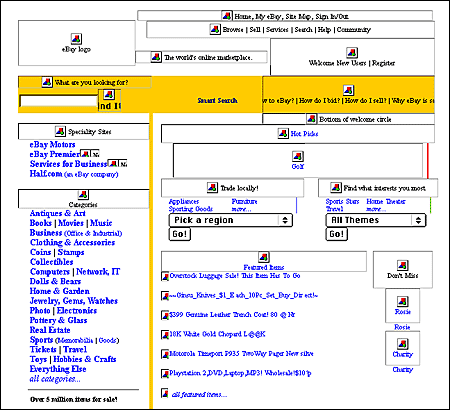This screenshot has width=450, height=410.
Task: Open the Jewelry, Gems, Watches category
Action: 74,301
